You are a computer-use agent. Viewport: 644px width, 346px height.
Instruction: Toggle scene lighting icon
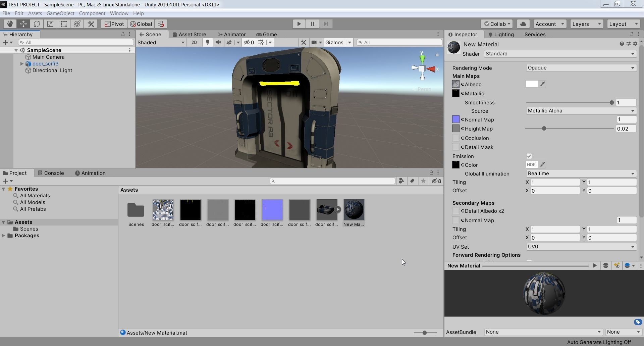click(208, 42)
